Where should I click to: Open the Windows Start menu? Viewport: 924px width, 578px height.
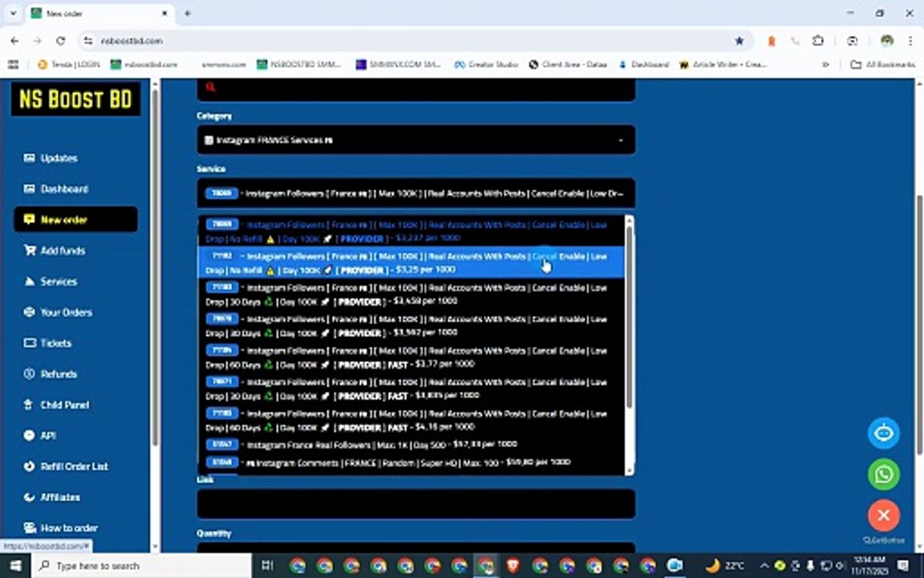15,566
